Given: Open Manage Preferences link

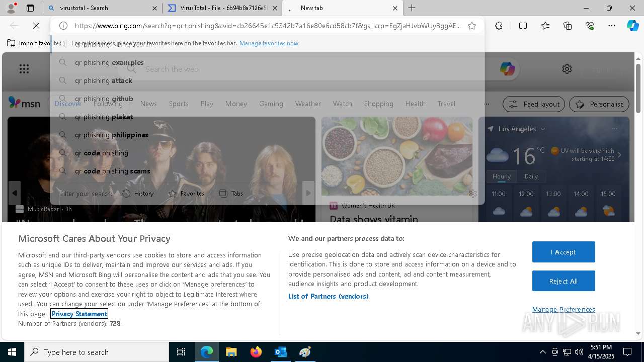Looking at the screenshot, I should click(x=563, y=309).
